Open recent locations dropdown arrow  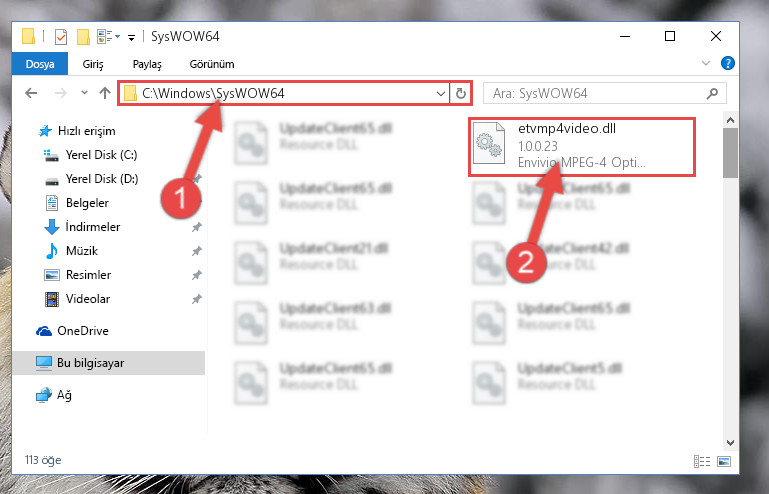click(x=84, y=92)
